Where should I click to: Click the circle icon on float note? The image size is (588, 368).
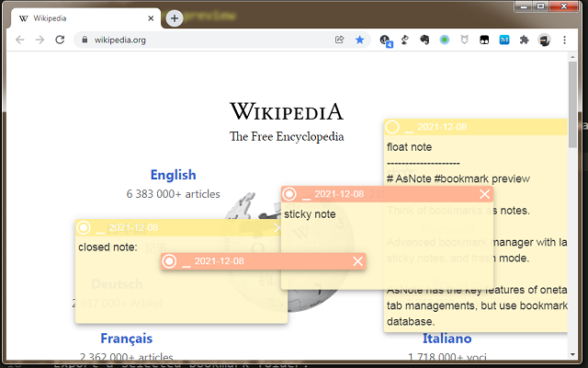tap(392, 127)
